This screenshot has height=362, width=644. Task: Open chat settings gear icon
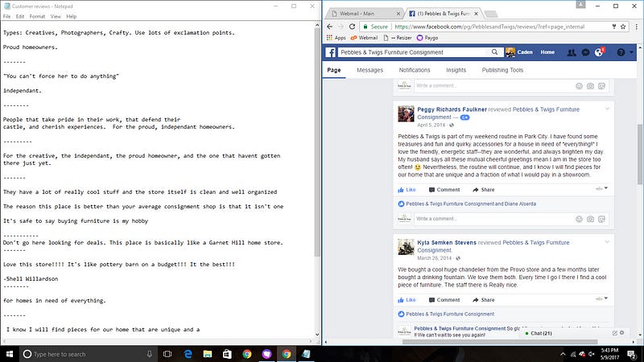click(621, 333)
